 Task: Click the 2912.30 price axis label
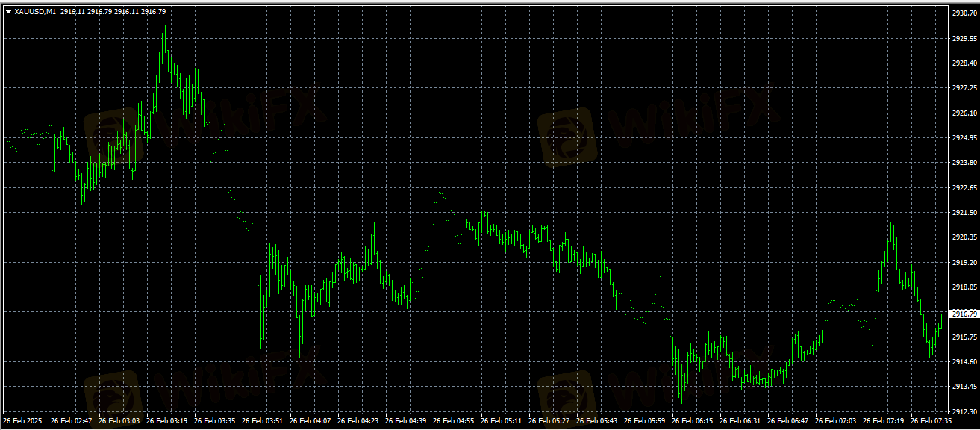pos(963,412)
